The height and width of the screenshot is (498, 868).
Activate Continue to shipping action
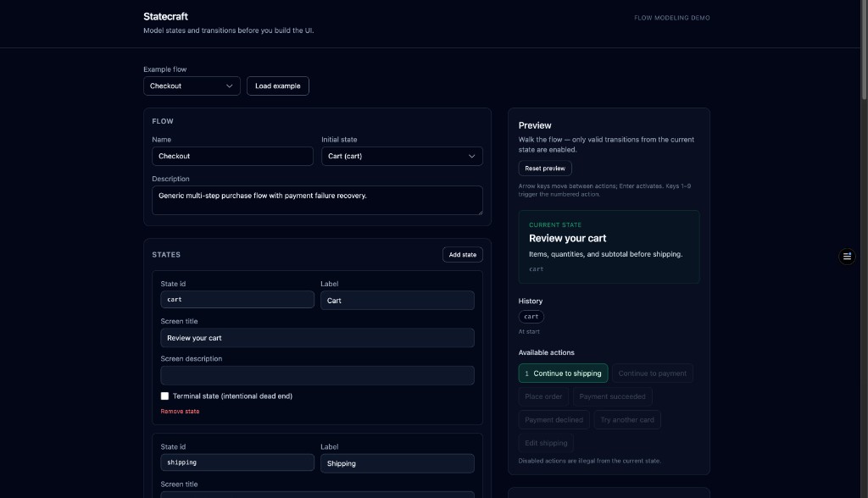563,373
